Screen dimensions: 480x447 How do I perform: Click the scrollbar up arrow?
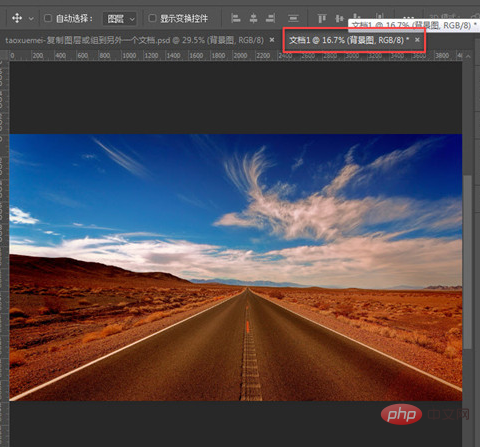coord(468,56)
